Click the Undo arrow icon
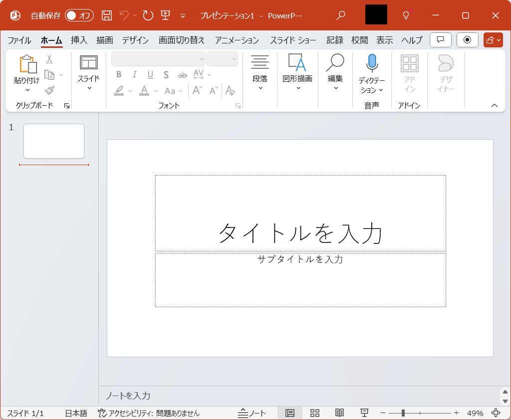The height and width of the screenshot is (420, 511). pos(124,15)
